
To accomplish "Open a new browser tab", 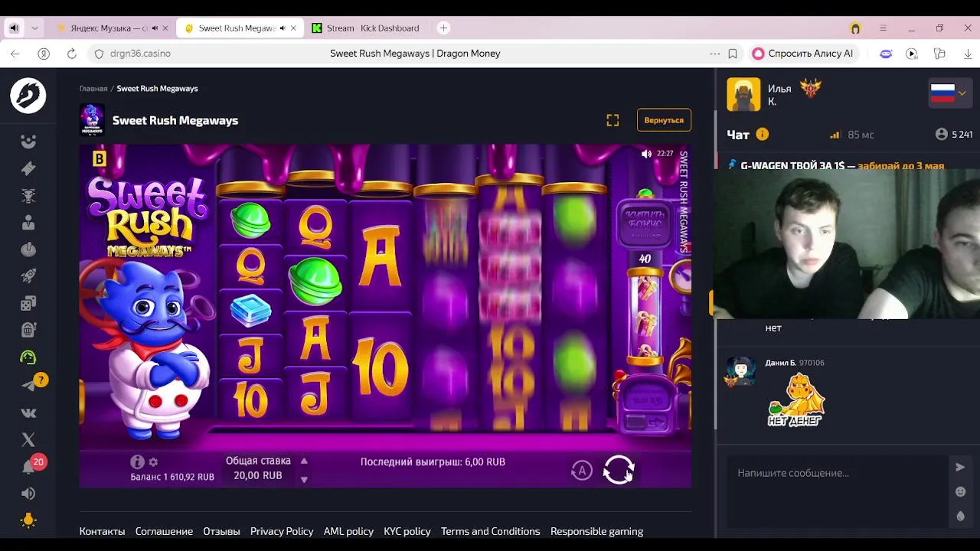I will pos(443,28).
